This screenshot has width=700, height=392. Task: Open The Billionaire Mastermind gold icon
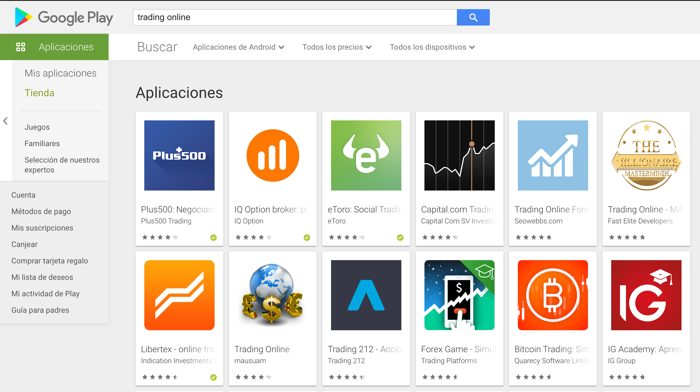(646, 155)
